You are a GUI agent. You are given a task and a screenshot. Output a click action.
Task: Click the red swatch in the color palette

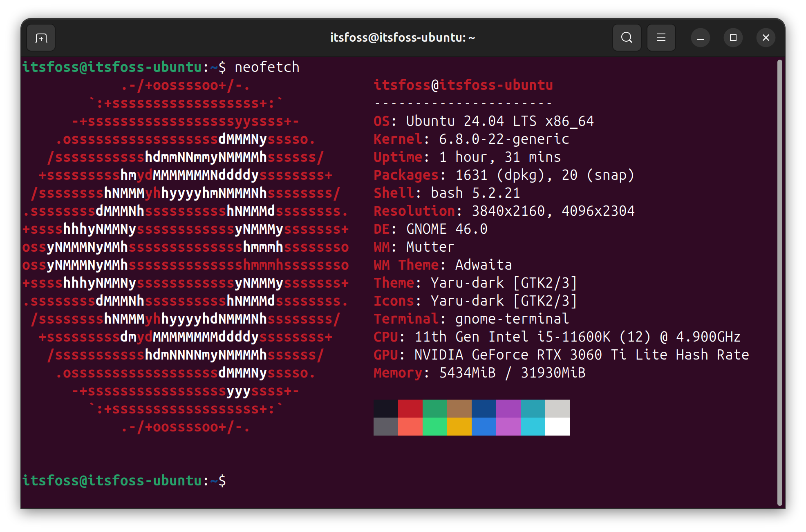pyautogui.click(x=410, y=407)
